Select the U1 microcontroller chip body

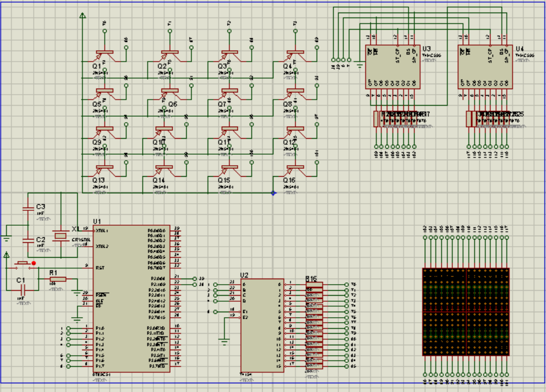(x=132, y=298)
